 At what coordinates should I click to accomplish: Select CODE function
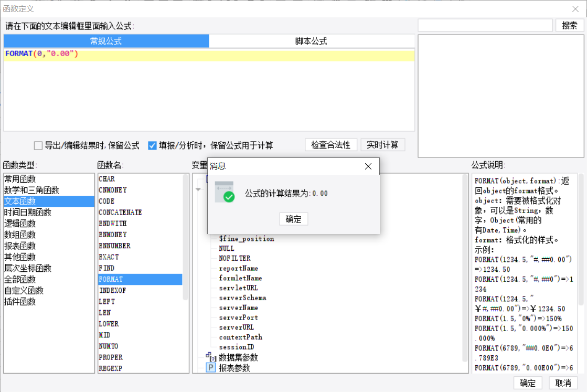click(x=140, y=202)
